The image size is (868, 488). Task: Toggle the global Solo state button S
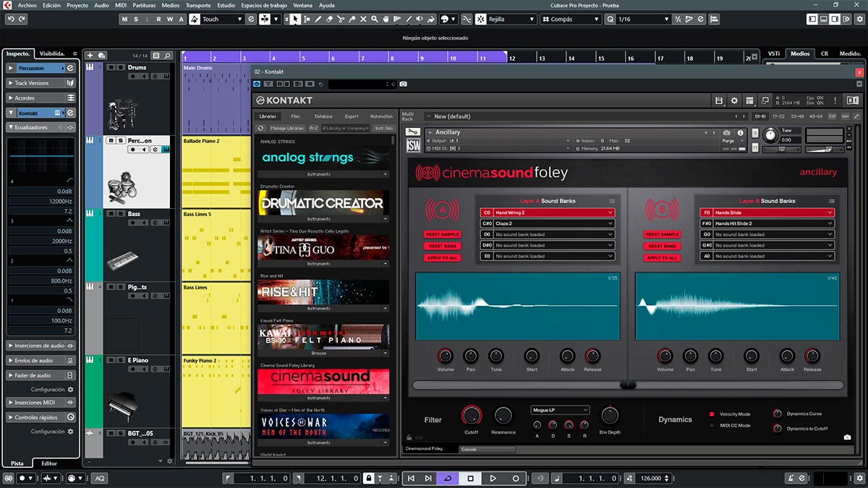[x=136, y=20]
